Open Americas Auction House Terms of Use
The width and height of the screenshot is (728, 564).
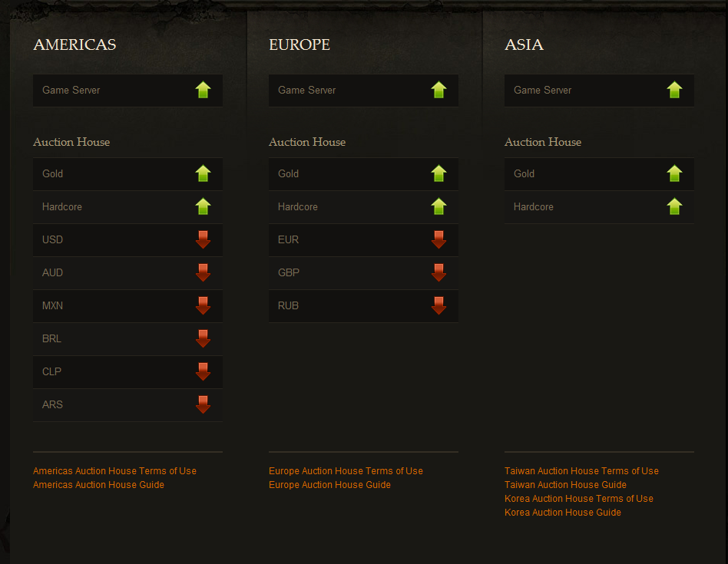click(x=114, y=471)
